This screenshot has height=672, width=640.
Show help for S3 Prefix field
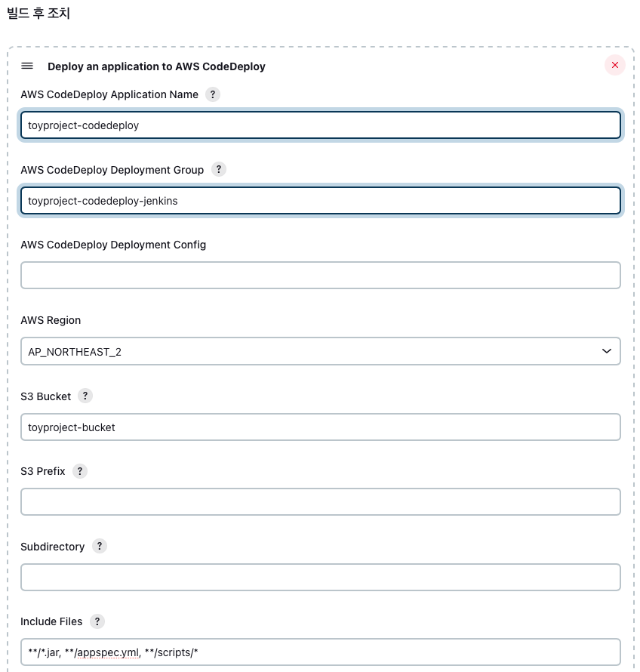[80, 471]
